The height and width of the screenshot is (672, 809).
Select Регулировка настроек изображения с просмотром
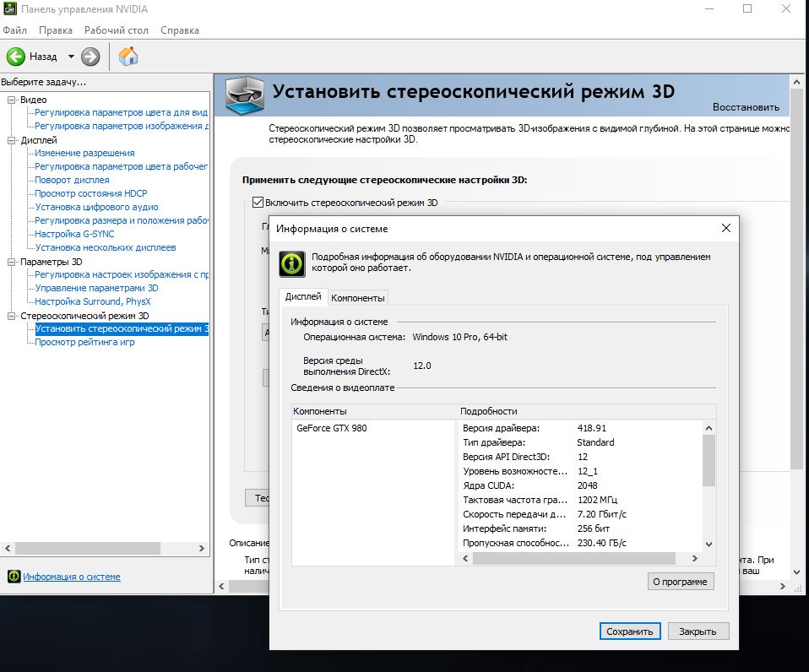click(x=122, y=274)
